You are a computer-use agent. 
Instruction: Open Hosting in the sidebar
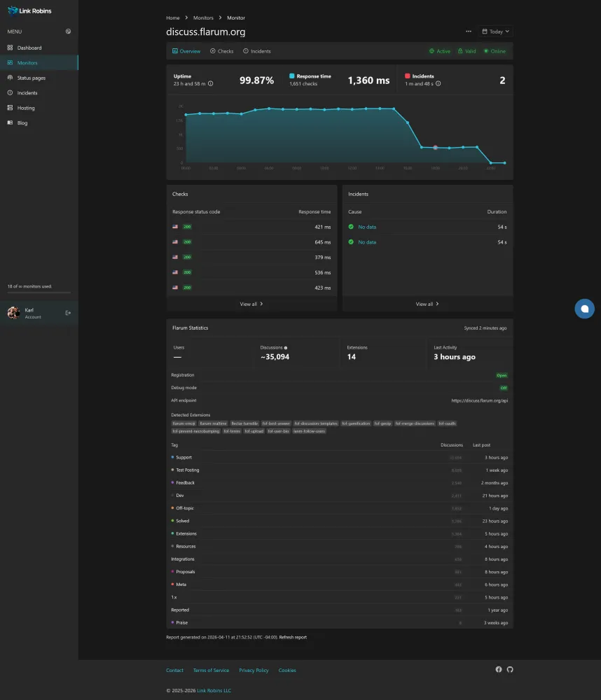[x=39, y=108]
